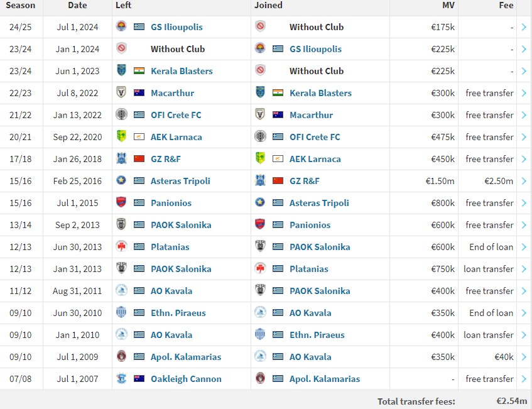Click the India flag beside Kerala Blasters joined
The height and width of the screenshot is (409, 532).
(278, 92)
